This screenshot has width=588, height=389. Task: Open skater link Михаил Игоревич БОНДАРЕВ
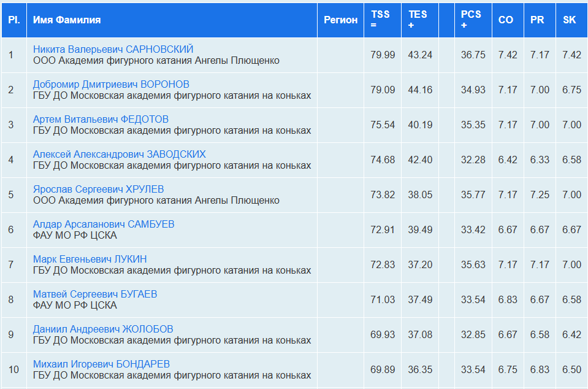tap(101, 363)
